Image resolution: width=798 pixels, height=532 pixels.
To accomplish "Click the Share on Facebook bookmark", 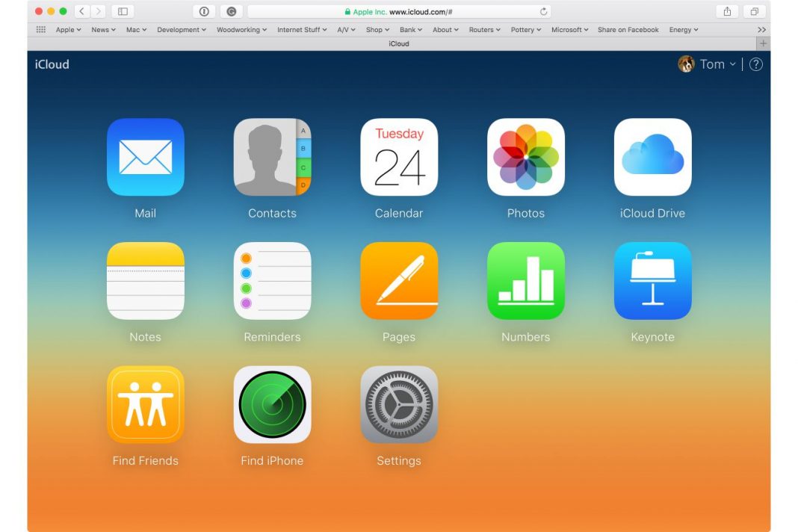I will 628,30.
